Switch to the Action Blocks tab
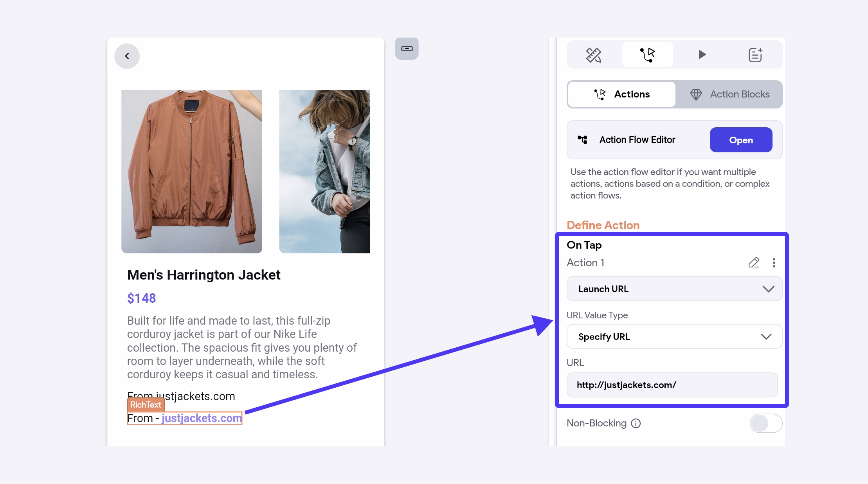Viewport: 868px width, 484px height. 729,94
